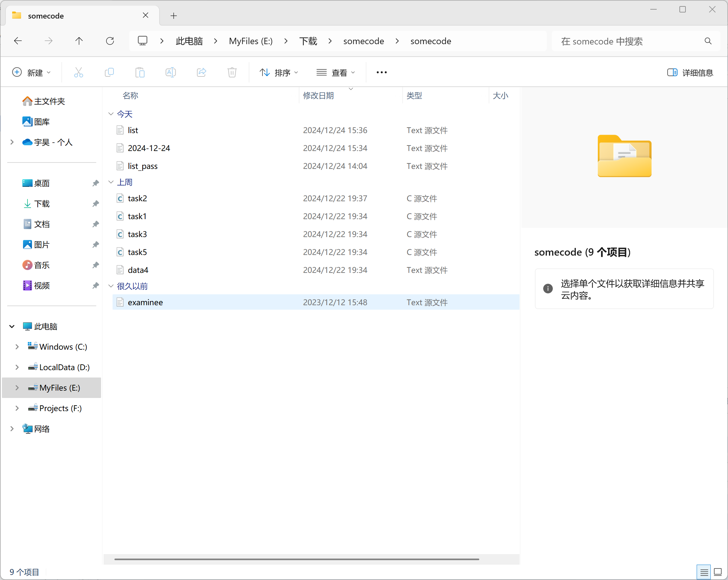Click the Cut scissors icon
The height and width of the screenshot is (580, 728).
(x=78, y=72)
